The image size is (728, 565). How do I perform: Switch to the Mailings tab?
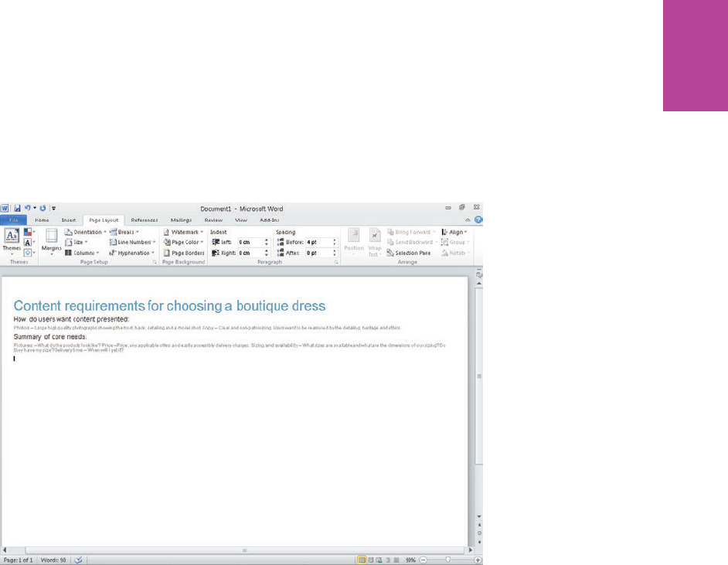click(181, 220)
